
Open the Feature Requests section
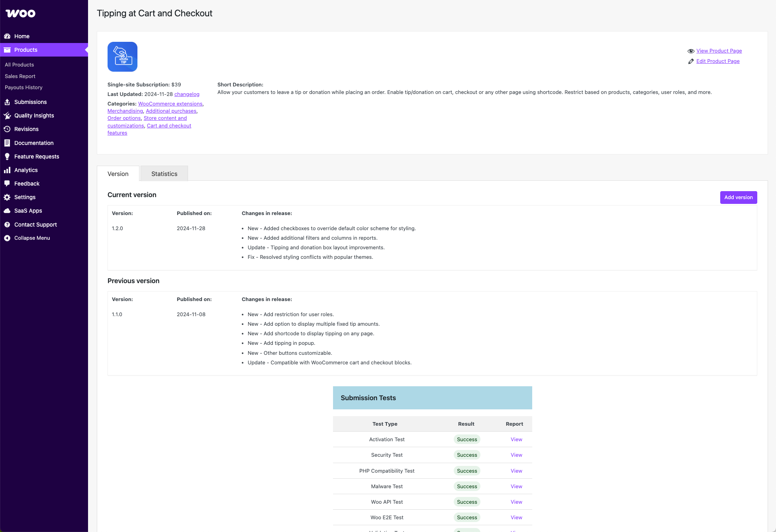[37, 156]
